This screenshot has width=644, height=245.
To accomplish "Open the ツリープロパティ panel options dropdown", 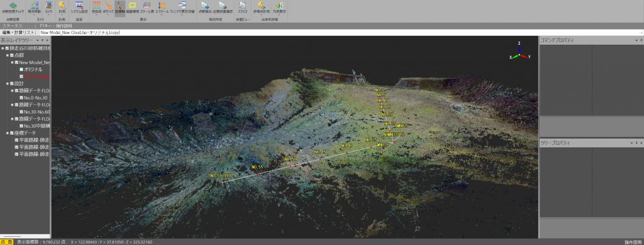I will click(632, 142).
